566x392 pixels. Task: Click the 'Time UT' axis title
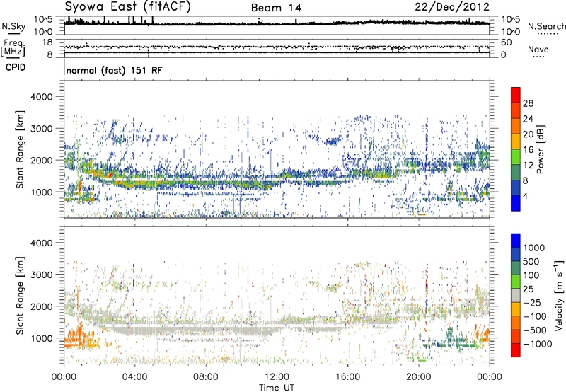coord(277,387)
